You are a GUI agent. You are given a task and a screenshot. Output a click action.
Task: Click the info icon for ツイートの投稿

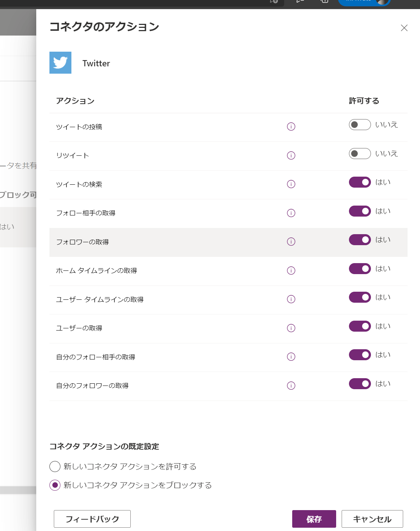click(291, 127)
